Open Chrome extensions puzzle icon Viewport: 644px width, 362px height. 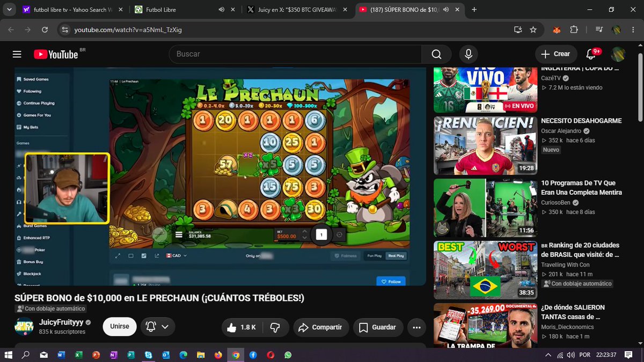(x=574, y=29)
